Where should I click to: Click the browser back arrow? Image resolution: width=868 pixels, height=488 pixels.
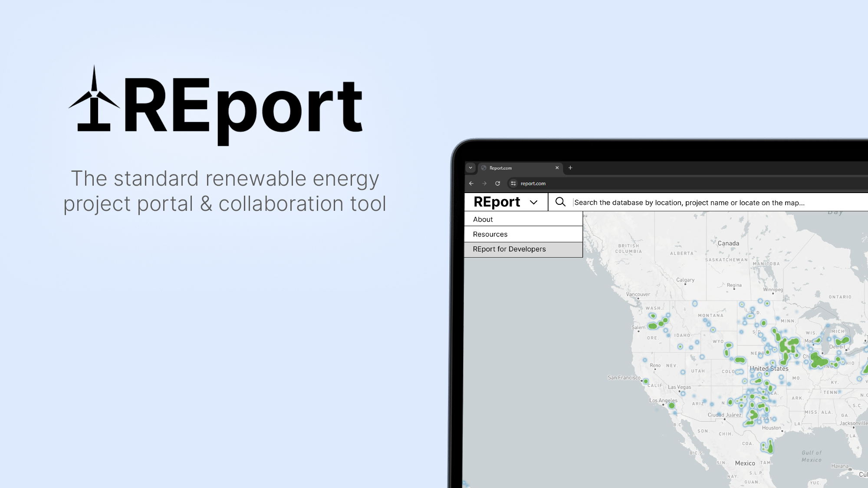tap(471, 183)
